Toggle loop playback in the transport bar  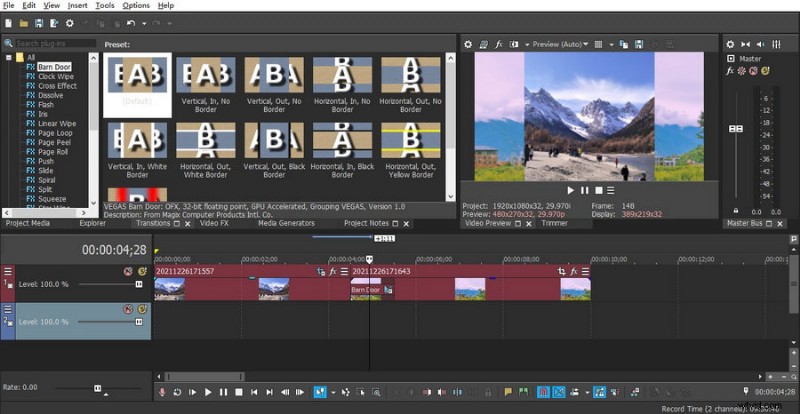(178, 392)
